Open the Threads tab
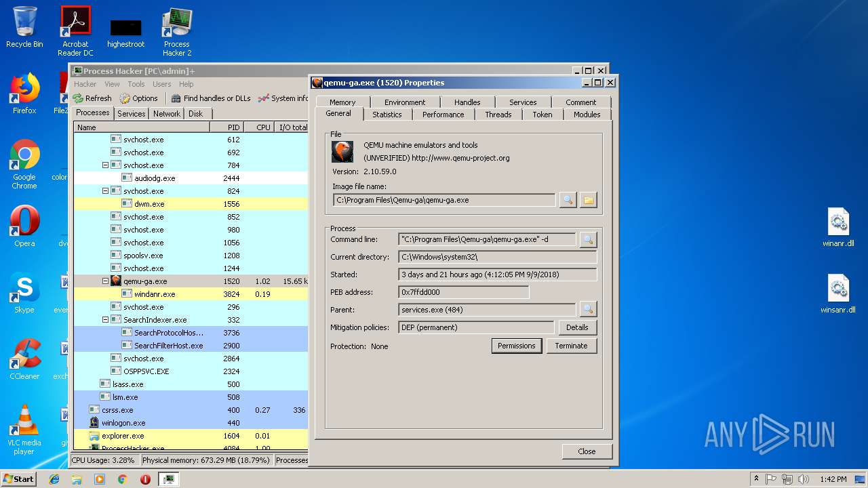This screenshot has width=868, height=488. [498, 115]
